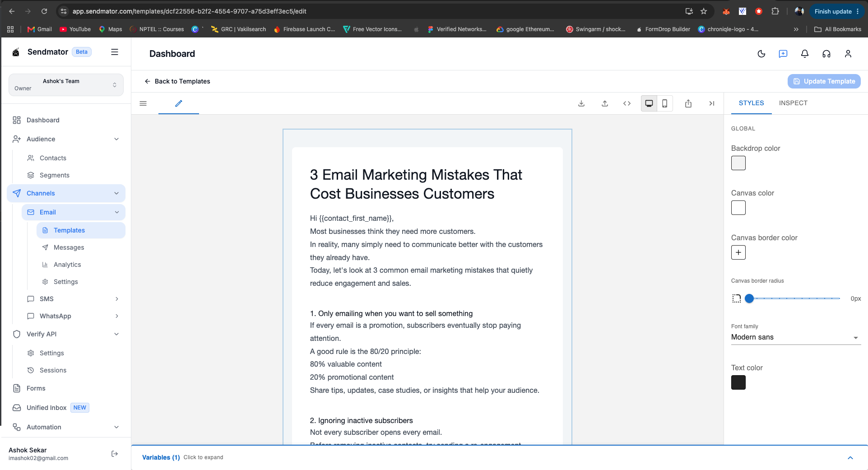Switch to desktop preview
Viewport: 868px width, 470px height.
coord(649,103)
